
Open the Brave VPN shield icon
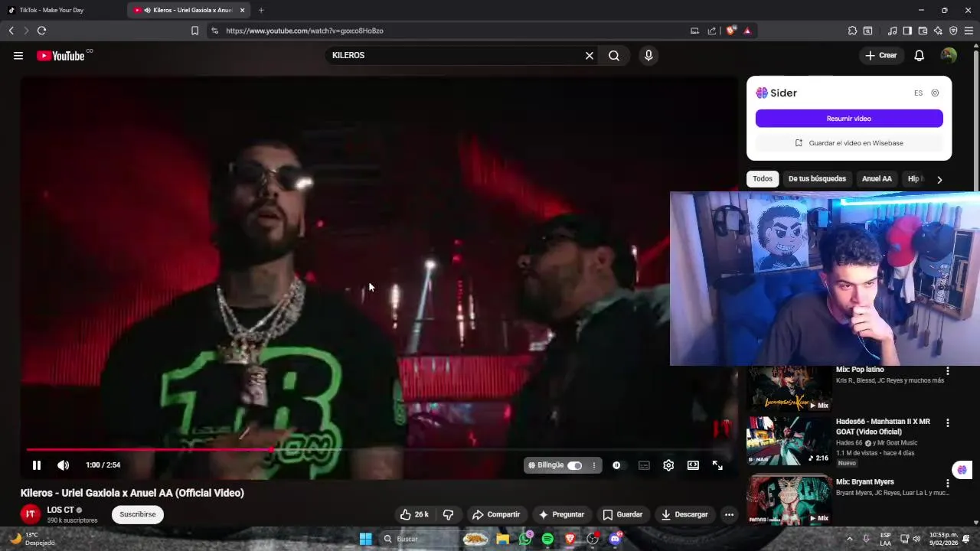point(953,31)
